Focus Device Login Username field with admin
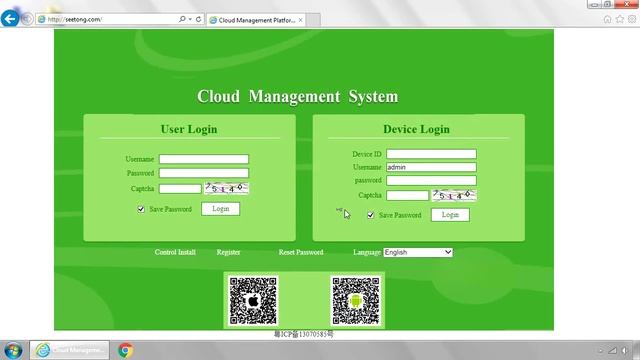640x360 pixels. click(x=431, y=167)
